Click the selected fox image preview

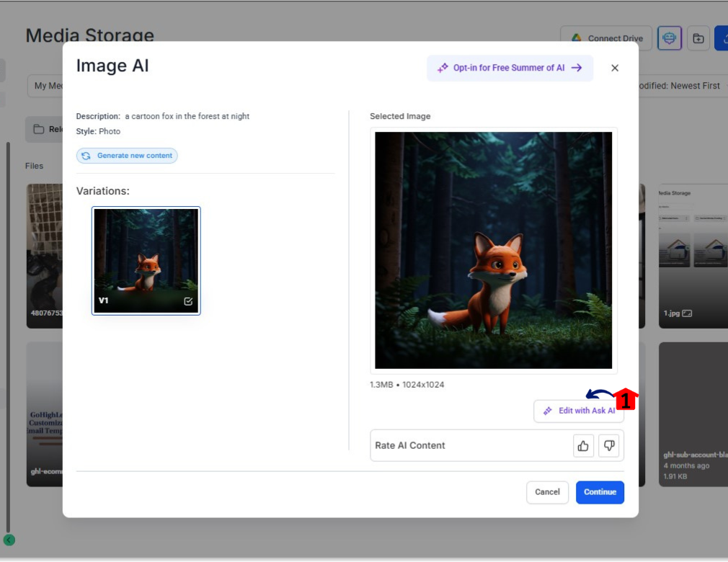pos(493,250)
